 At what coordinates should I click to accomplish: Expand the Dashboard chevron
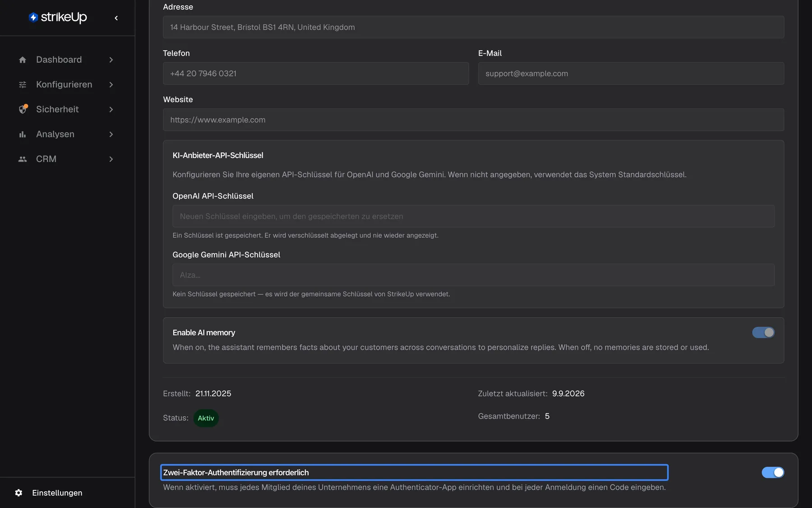tap(111, 60)
